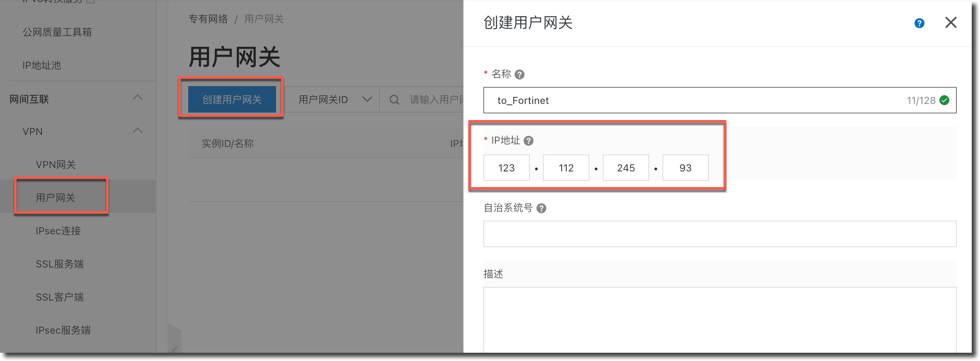This screenshot has height=361, width=980.
Task: Select VPN网关 sidebar item
Action: pos(56,164)
